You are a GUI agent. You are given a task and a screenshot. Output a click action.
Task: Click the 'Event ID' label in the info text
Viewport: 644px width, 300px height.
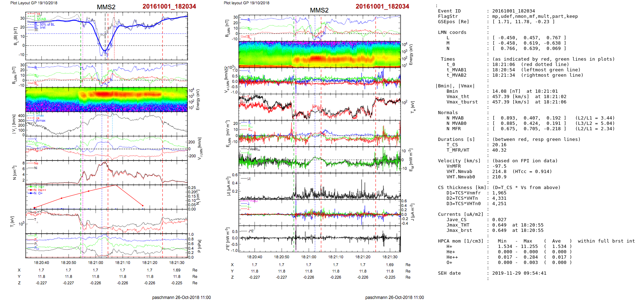pyautogui.click(x=449, y=11)
